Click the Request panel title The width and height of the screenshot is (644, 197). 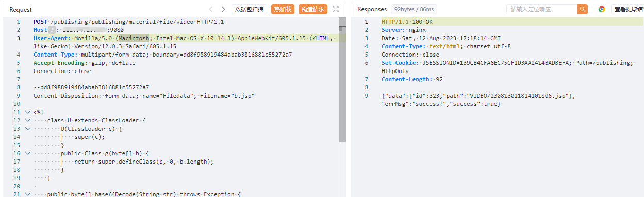point(21,9)
